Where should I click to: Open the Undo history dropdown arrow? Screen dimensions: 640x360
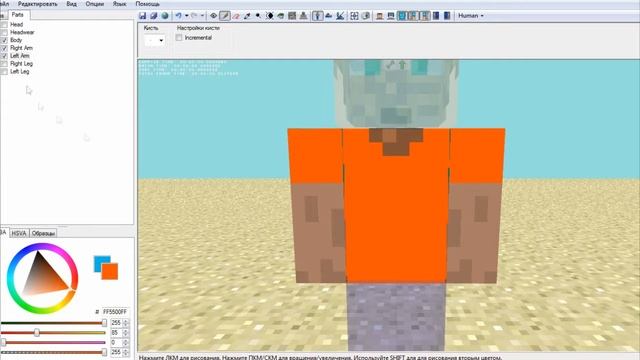187,16
